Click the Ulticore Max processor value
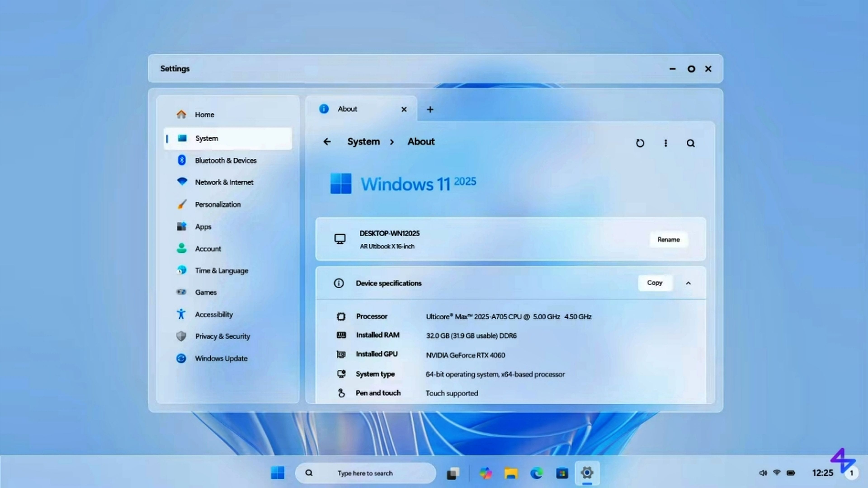The height and width of the screenshot is (488, 868). [508, 317]
